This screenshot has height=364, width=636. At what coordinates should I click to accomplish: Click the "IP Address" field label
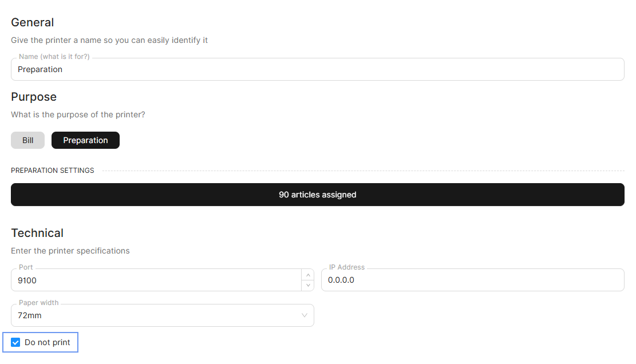click(x=346, y=267)
